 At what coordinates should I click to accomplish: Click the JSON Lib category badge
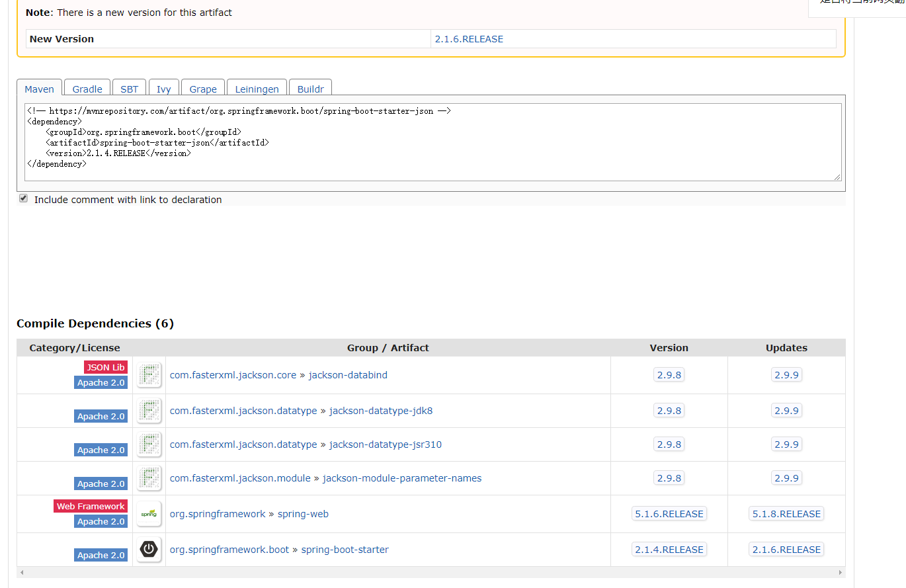(x=105, y=367)
